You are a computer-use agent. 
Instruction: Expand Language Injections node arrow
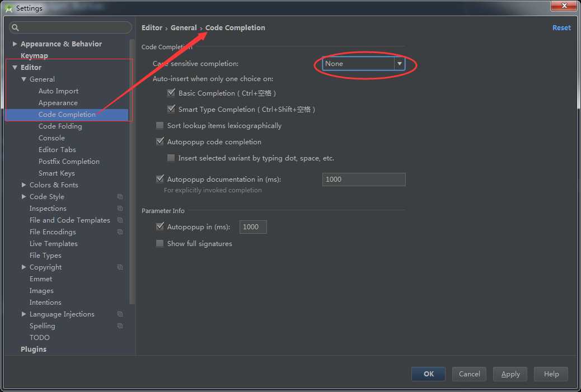click(24, 314)
